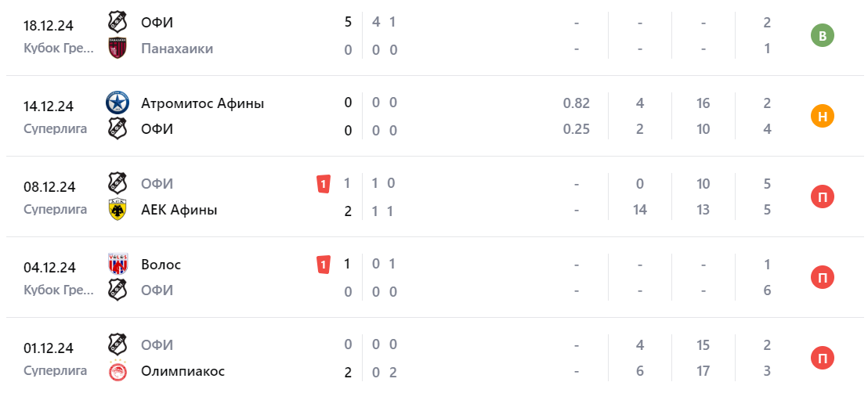Click the Olympiacos red crest icon

click(117, 371)
